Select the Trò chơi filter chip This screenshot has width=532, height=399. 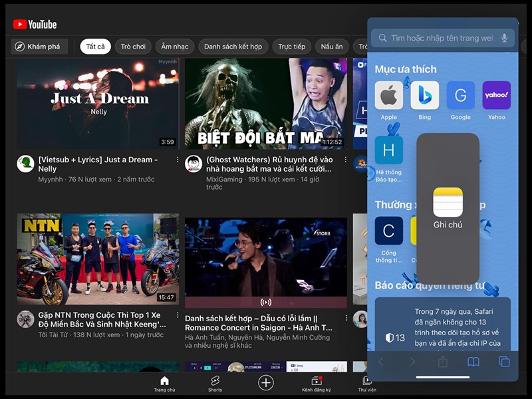pos(133,47)
